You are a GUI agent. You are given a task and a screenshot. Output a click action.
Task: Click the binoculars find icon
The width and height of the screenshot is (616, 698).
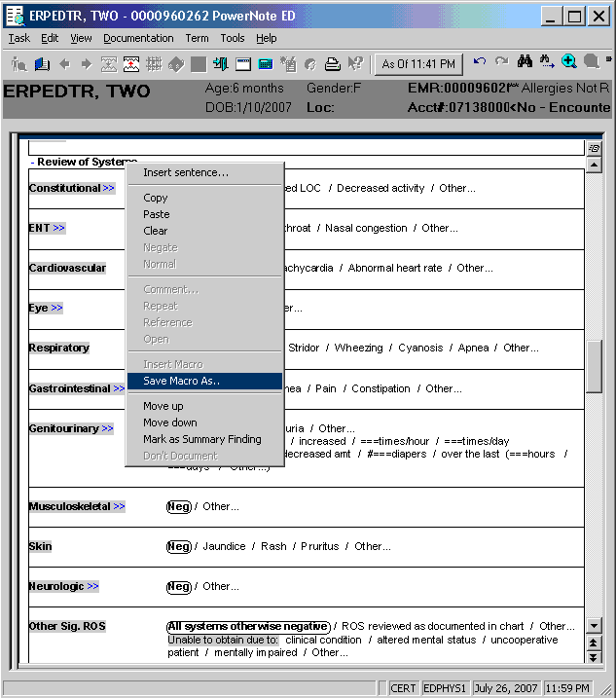click(525, 62)
